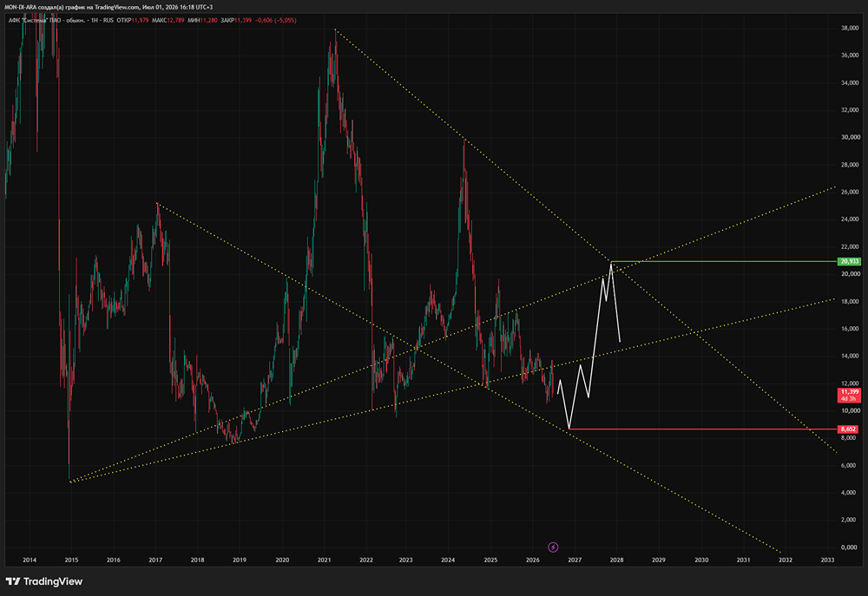Screen dimensions: 868x596
Task: Click the 2033 year label on time axis
Action: (x=827, y=560)
